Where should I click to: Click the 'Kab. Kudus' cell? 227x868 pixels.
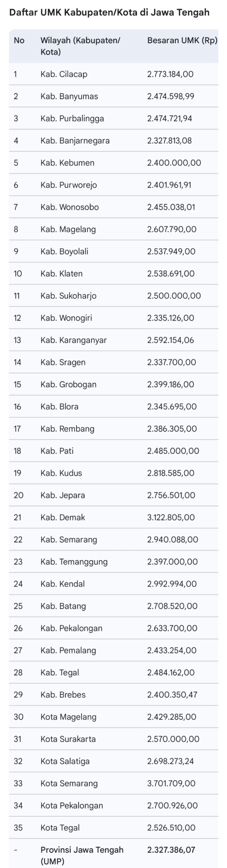[x=61, y=473]
